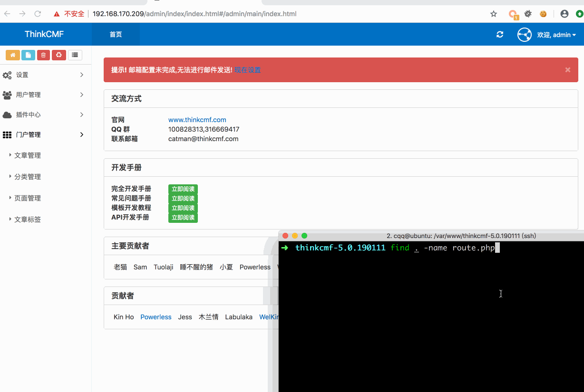Click the 现在设置 link
The width and height of the screenshot is (584, 392).
247,70
